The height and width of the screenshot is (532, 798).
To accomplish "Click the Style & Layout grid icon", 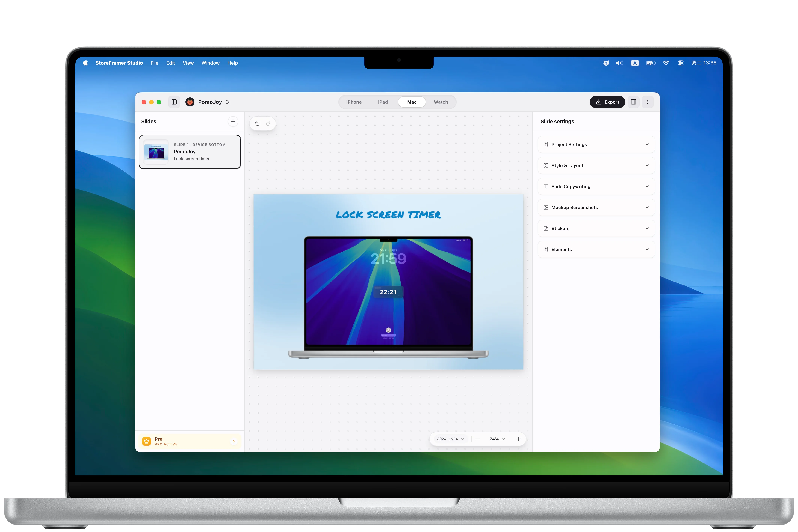I will tap(545, 166).
